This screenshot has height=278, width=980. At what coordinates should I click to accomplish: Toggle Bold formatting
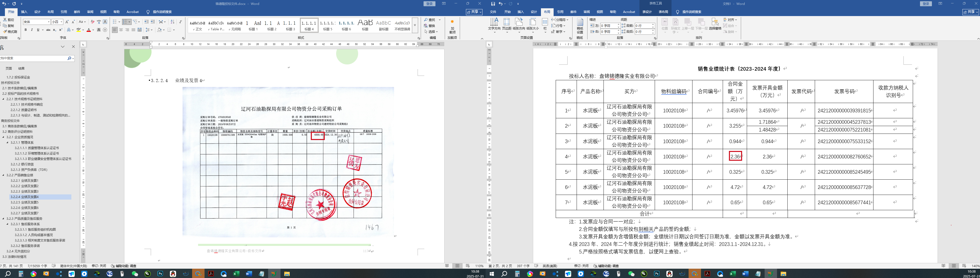(26, 30)
